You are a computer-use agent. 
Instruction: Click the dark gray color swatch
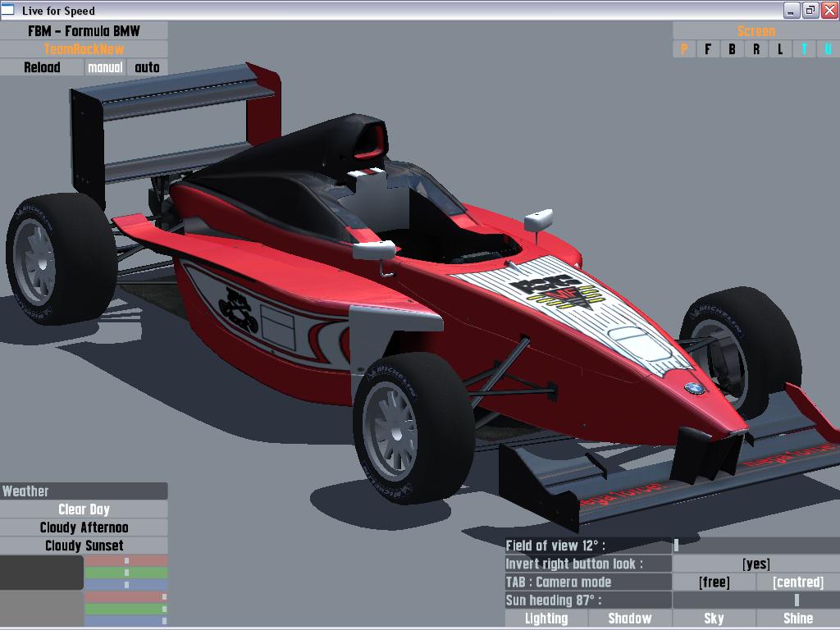pos(42,573)
